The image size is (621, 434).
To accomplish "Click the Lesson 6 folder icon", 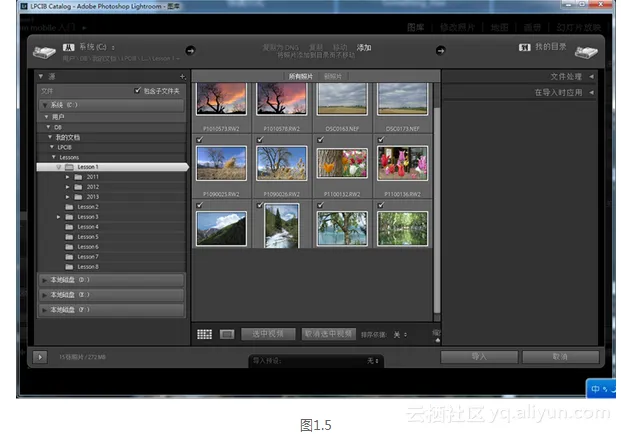I will click(x=69, y=247).
